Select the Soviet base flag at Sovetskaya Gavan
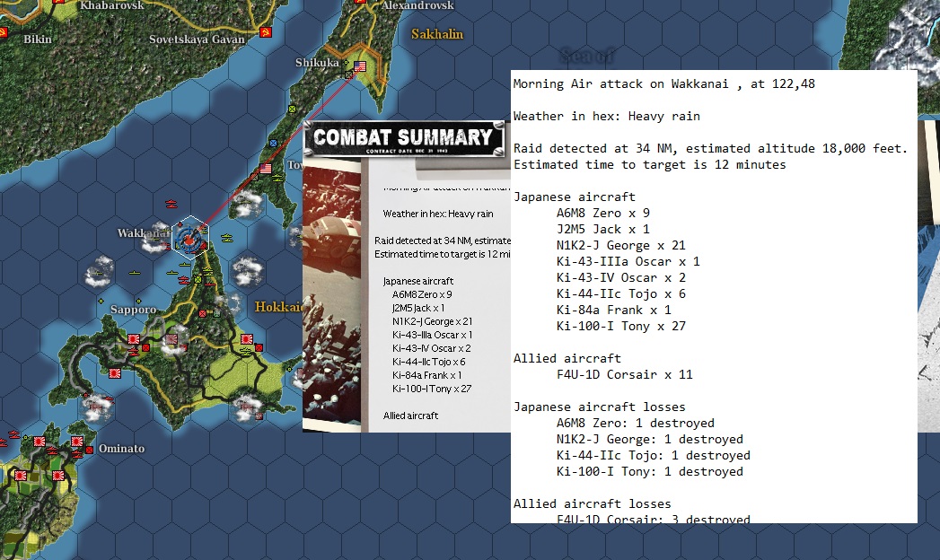Viewport: 940px width, 560px height. tap(266, 32)
